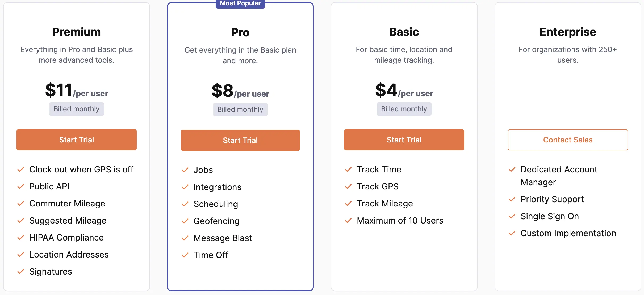The height and width of the screenshot is (295, 644).
Task: Click the checkmark beside Single Sign On
Action: tap(512, 216)
